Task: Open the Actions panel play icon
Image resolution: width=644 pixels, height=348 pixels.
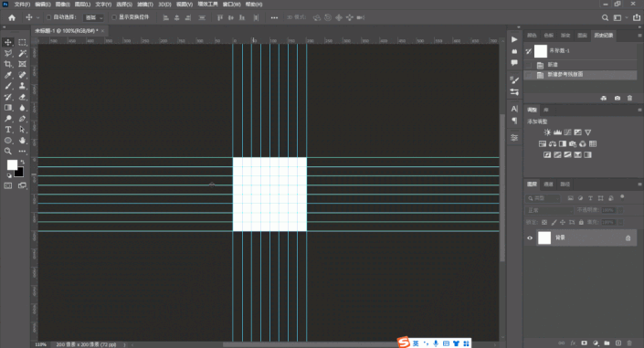Action: [514, 39]
